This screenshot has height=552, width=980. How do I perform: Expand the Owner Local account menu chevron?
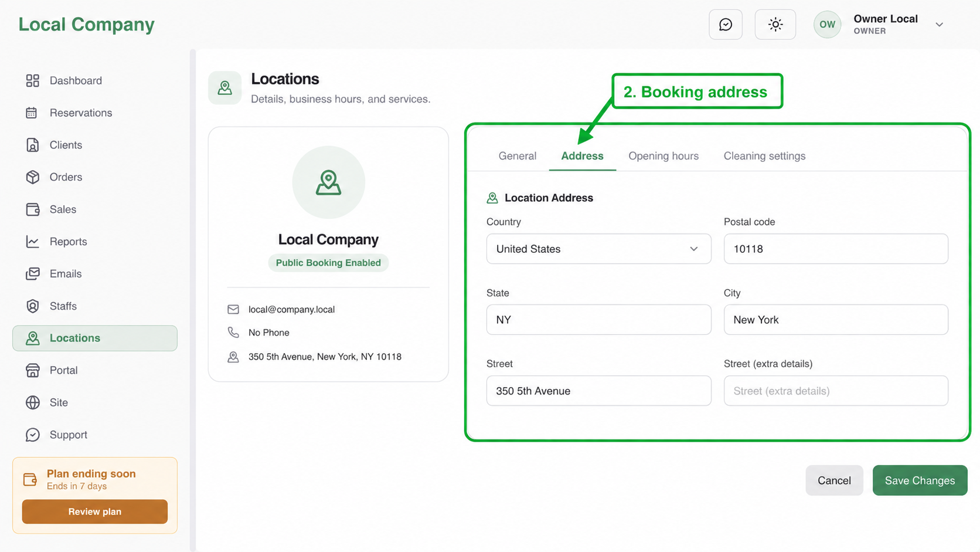[x=939, y=25]
